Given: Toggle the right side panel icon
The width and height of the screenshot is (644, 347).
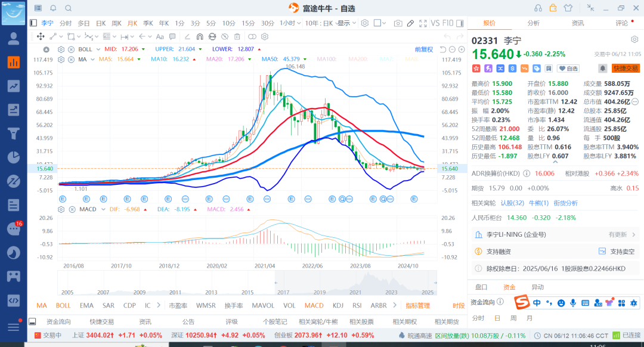Looking at the screenshot, I should (x=460, y=23).
